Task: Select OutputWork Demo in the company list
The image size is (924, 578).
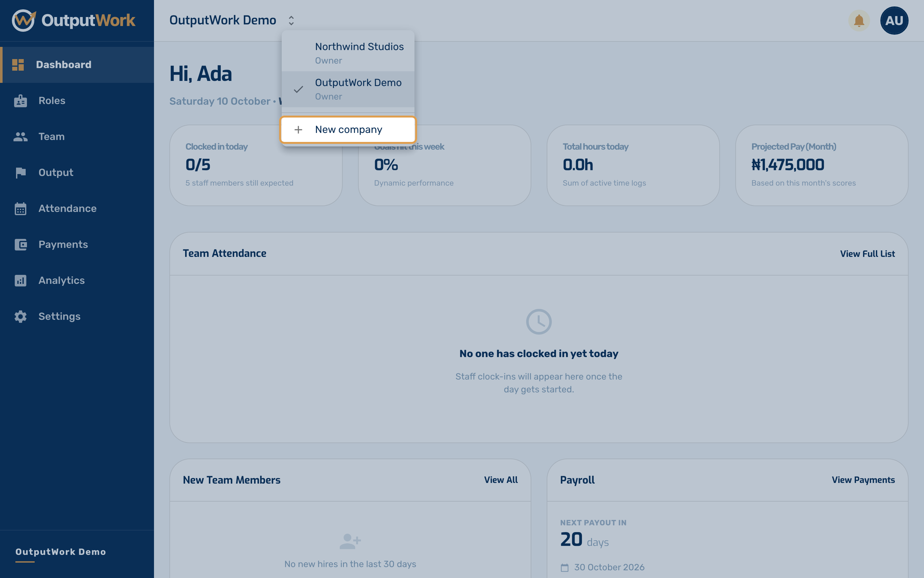Action: (348, 89)
